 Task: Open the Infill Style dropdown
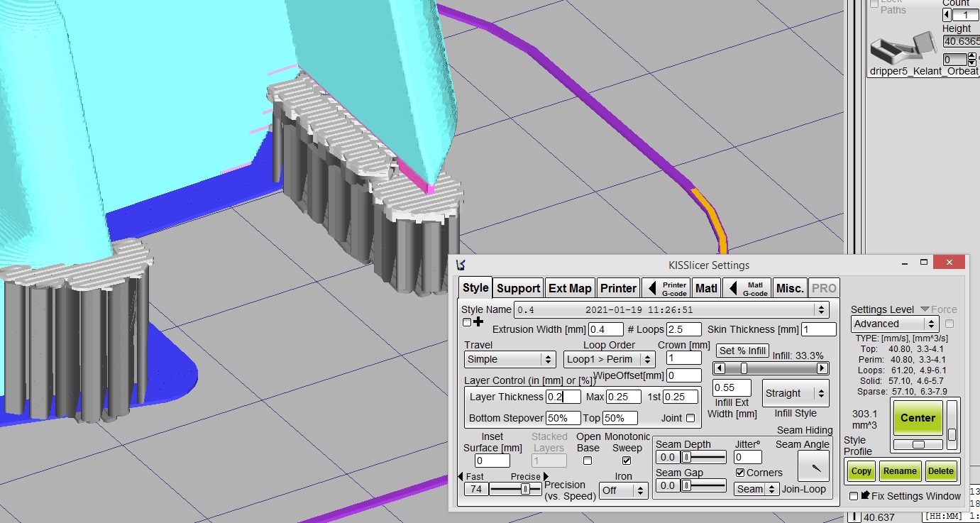pyautogui.click(x=795, y=394)
